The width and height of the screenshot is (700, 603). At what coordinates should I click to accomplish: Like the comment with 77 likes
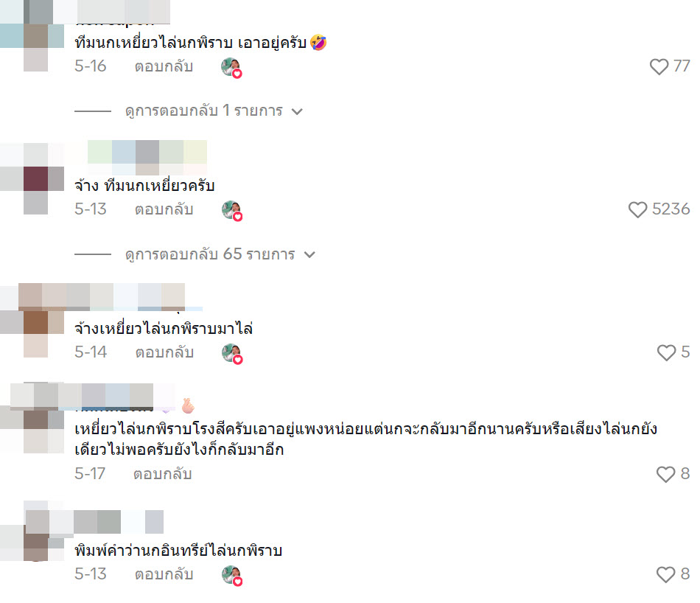tap(659, 66)
